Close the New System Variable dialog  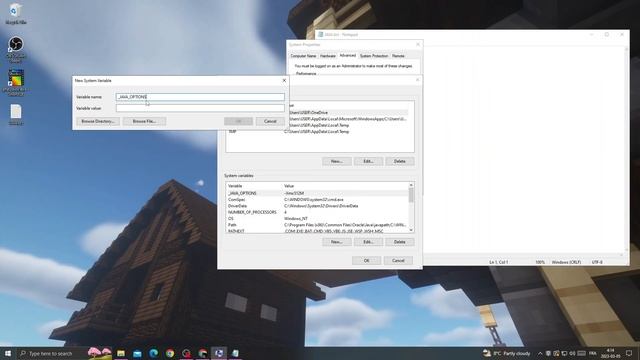pyautogui.click(x=284, y=80)
